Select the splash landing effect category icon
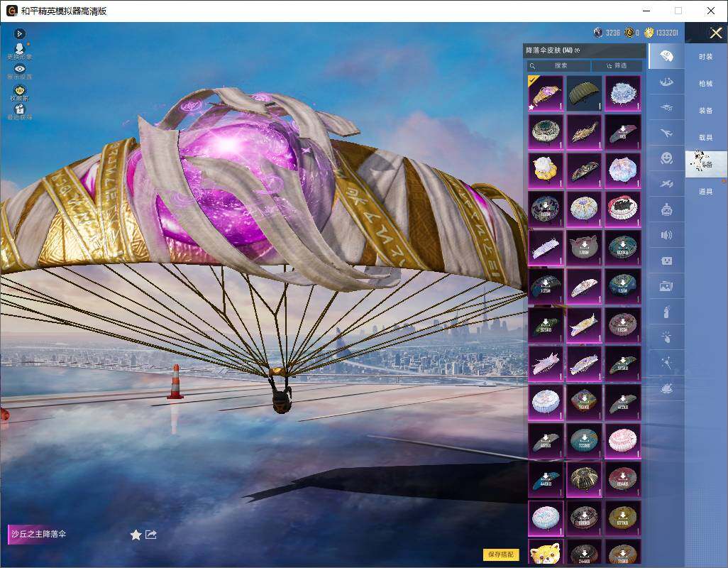 (666, 82)
